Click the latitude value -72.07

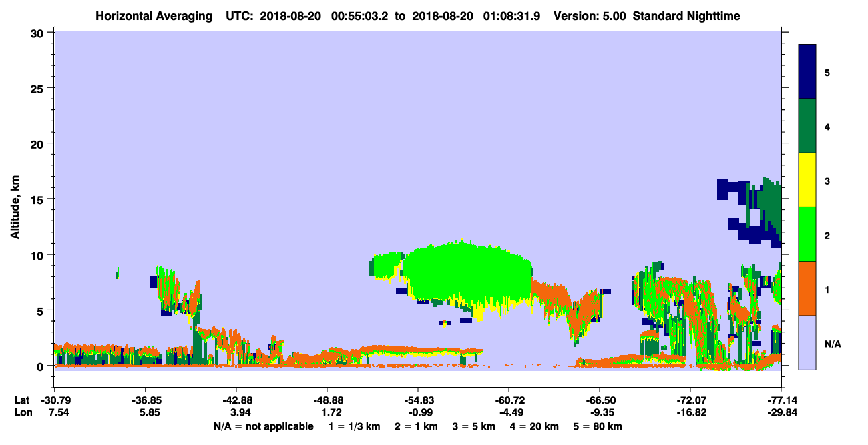tap(690, 400)
